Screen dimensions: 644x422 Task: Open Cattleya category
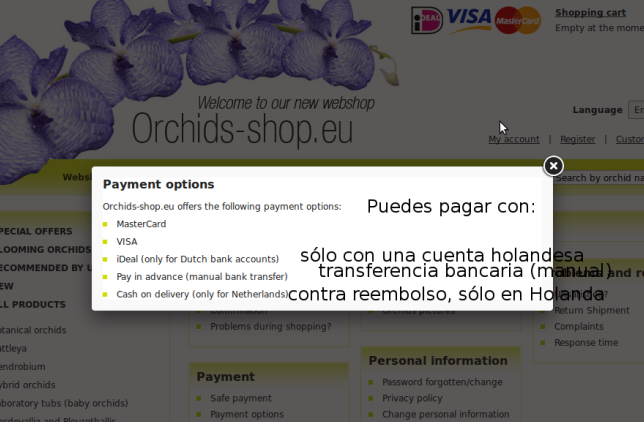point(13,348)
